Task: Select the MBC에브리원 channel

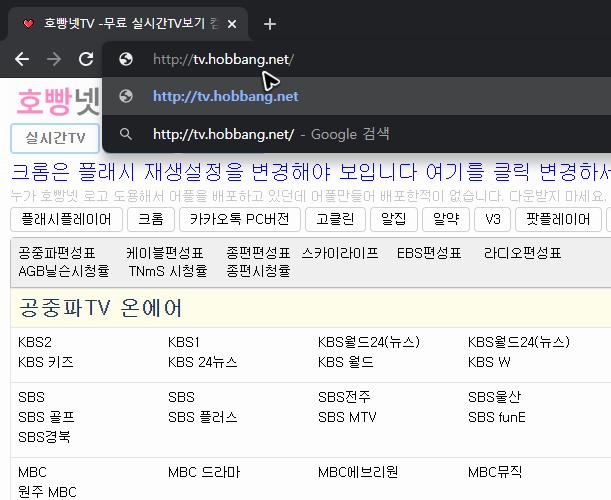Action: 358,472
